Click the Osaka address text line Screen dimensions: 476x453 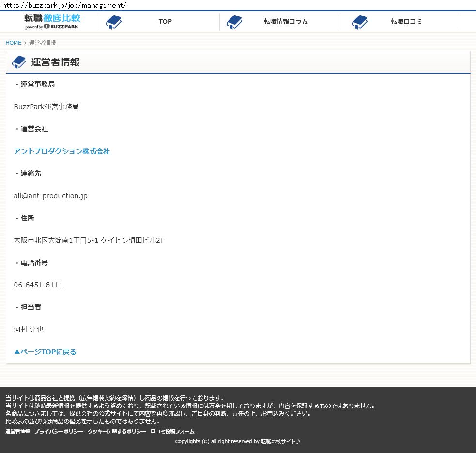point(89,240)
